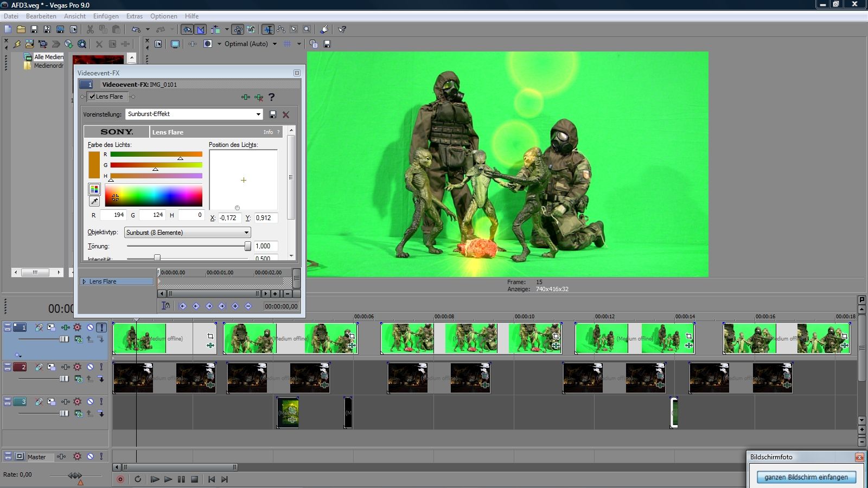
Task: Click the plug-in help question mark
Action: (x=272, y=97)
